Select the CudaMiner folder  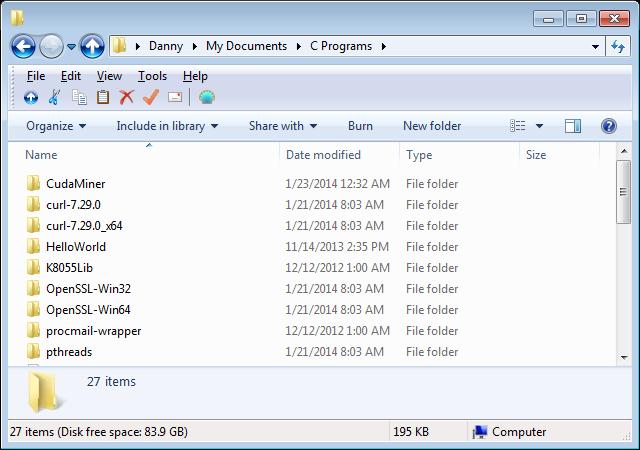76,184
